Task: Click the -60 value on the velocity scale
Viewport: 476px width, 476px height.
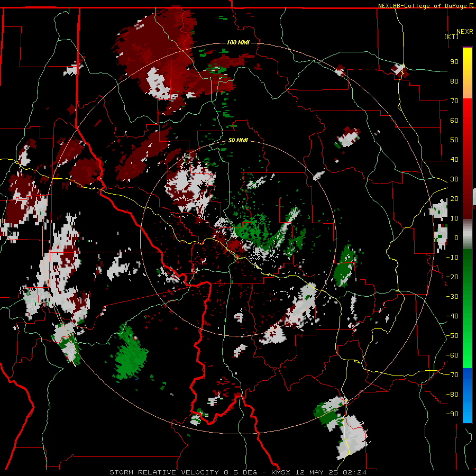Action: pyautogui.click(x=452, y=355)
